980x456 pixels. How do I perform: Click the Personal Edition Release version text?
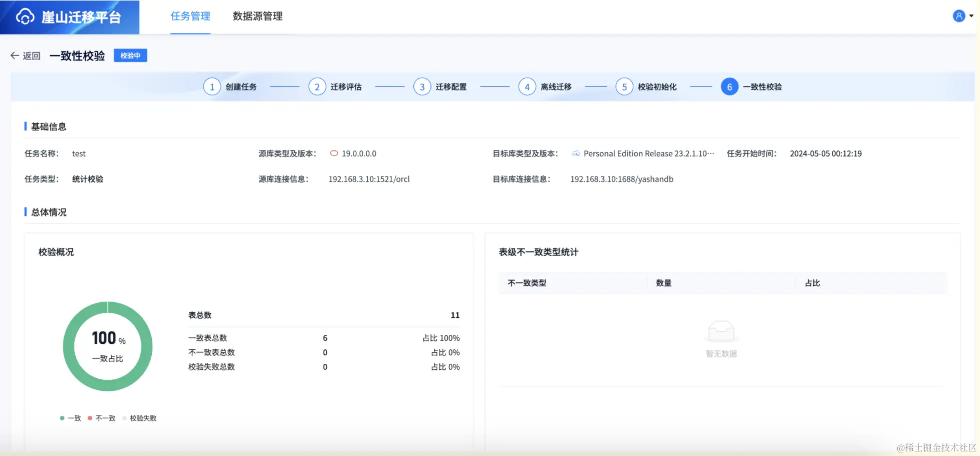coord(649,153)
